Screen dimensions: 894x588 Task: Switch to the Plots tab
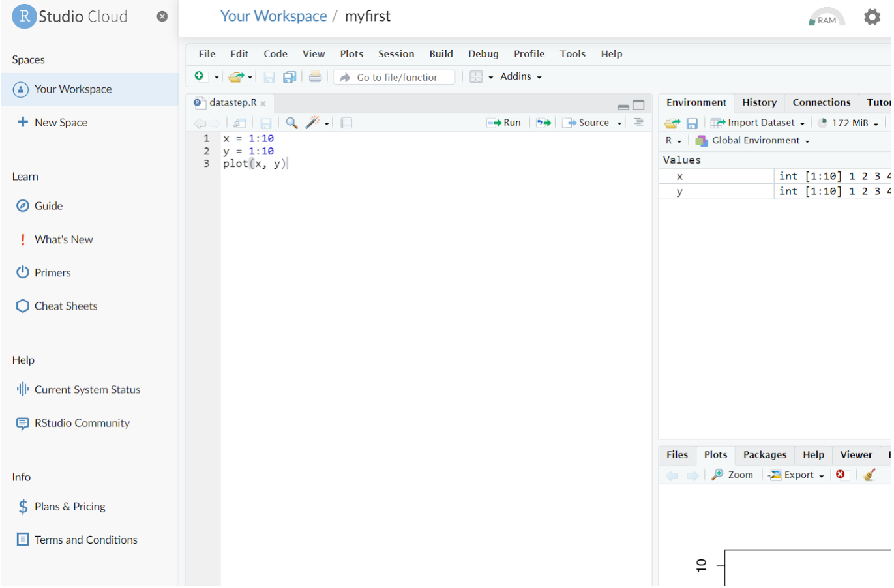715,455
